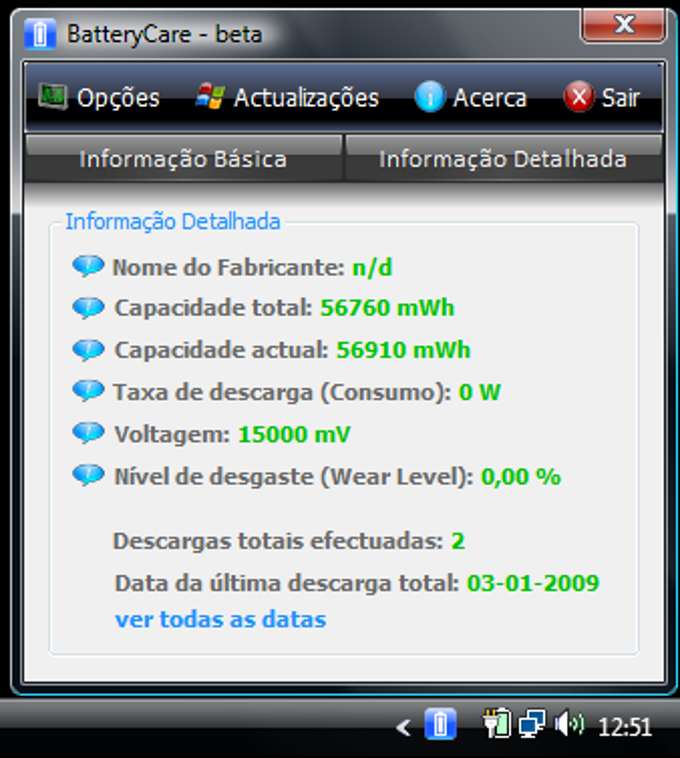Click info bubble beside Voltagem
The height and width of the screenshot is (758, 680).
(88, 433)
